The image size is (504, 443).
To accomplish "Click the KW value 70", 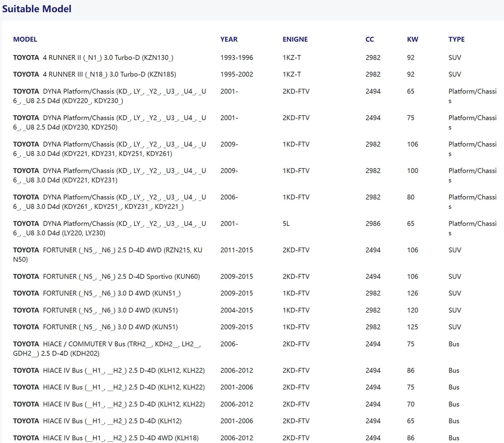I will coord(411,404).
